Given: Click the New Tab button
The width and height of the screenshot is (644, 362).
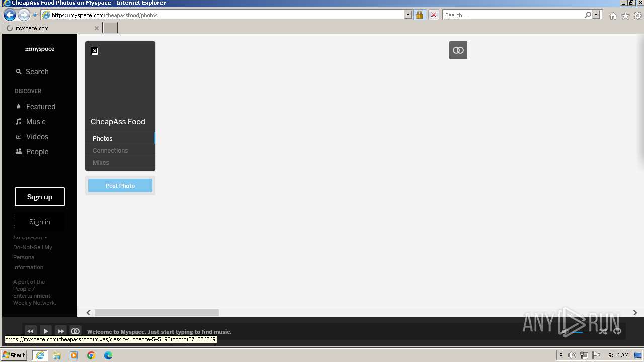Looking at the screenshot, I should click(110, 28).
